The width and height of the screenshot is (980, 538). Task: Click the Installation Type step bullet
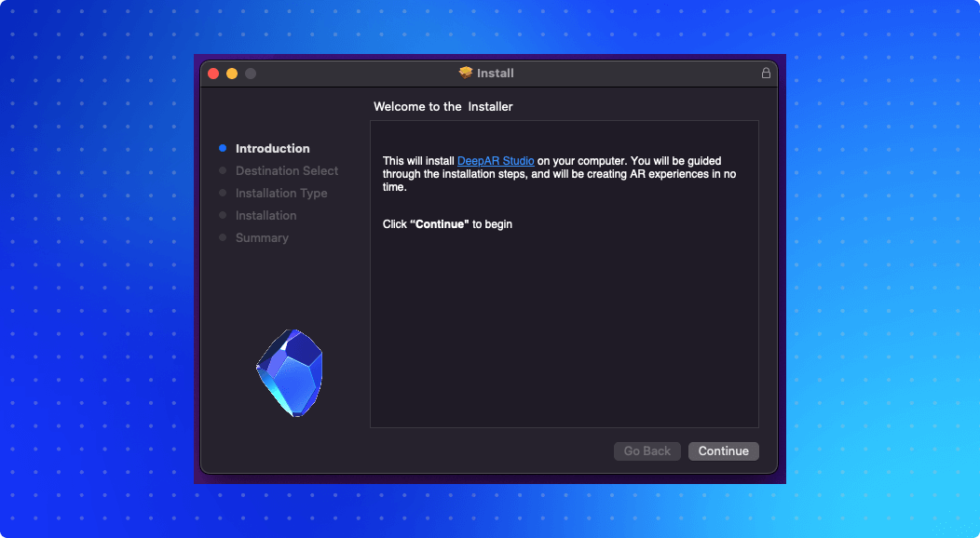tap(223, 193)
